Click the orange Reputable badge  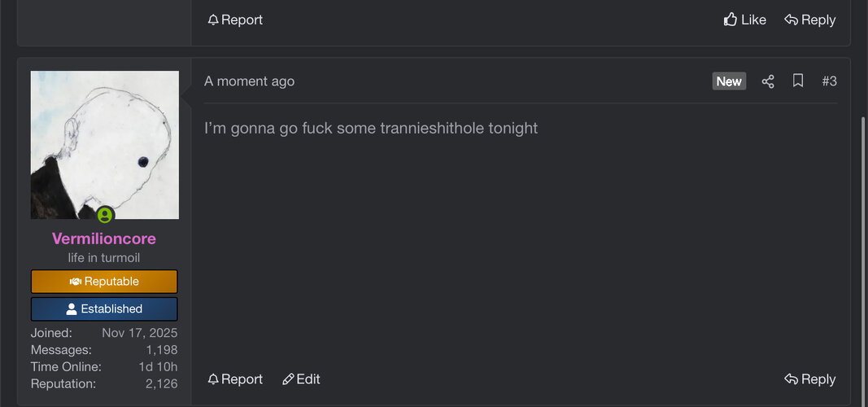click(104, 282)
